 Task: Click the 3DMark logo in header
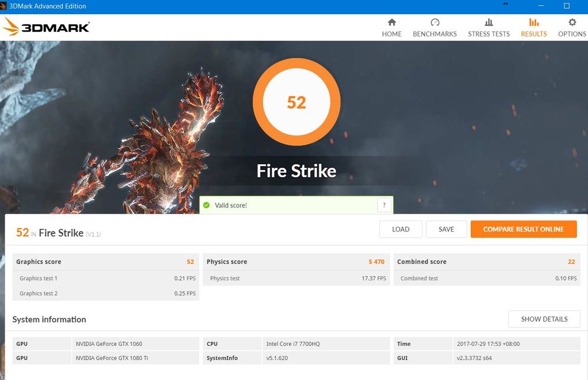[46, 27]
